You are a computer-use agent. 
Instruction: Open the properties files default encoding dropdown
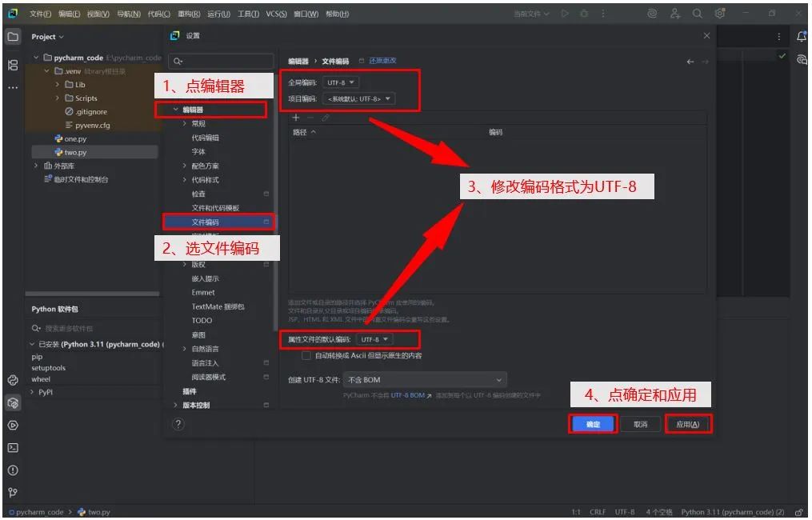click(374, 340)
